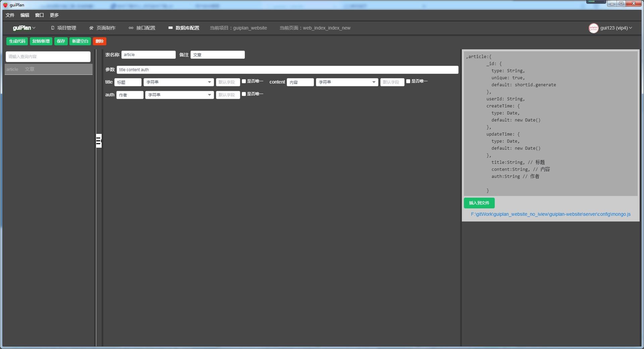Open the type dropdown for content field
The height and width of the screenshot is (349, 644).
pos(347,82)
